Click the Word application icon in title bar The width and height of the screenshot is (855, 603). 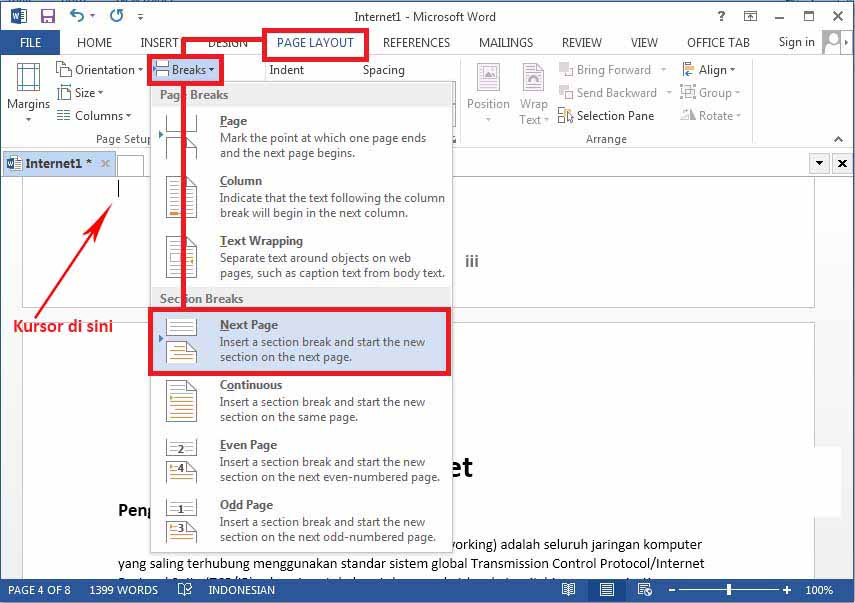(x=19, y=16)
